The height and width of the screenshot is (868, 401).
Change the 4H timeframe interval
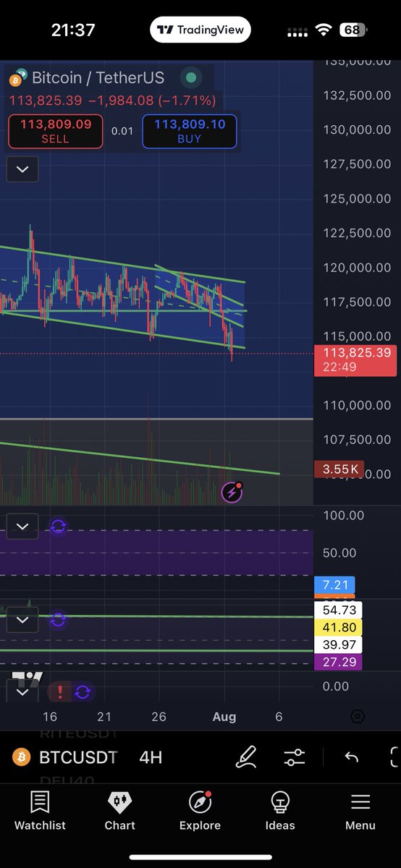151,757
